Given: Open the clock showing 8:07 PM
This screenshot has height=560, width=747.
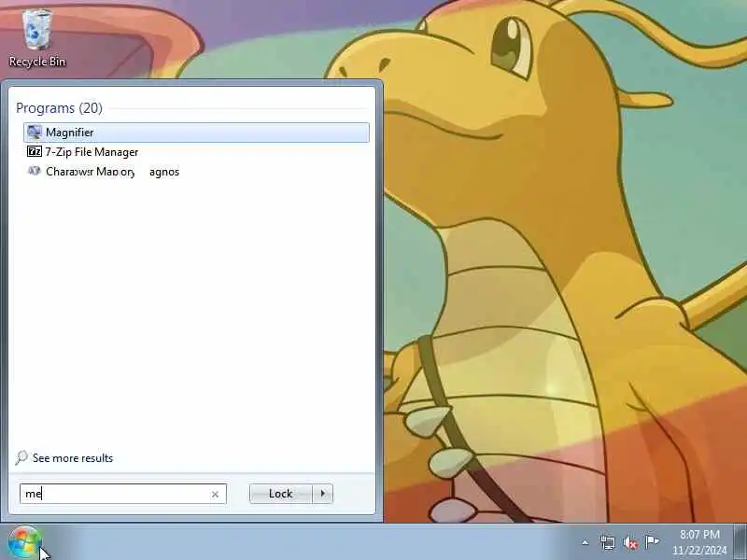Looking at the screenshot, I should coord(699,542).
